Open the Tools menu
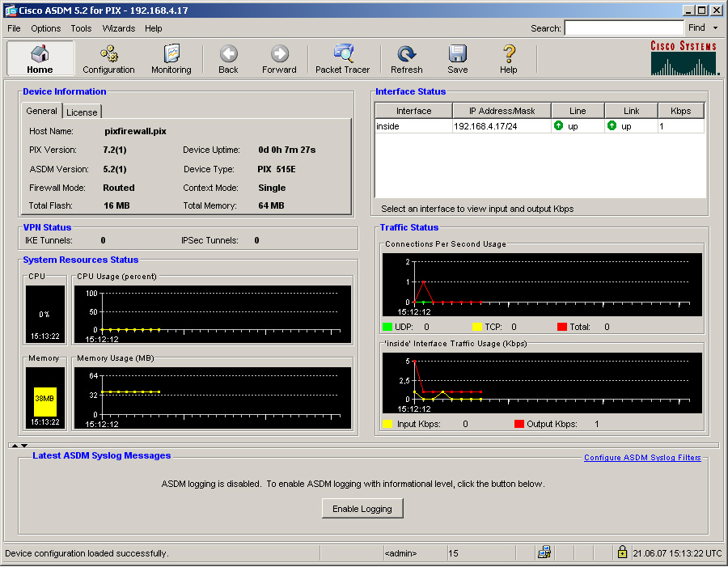This screenshot has width=728, height=567. 81,28
